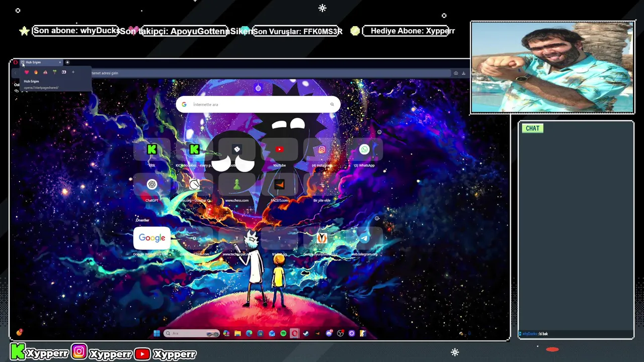Viewport: 644px width, 362px height.
Task: Open Steam from the taskbar
Action: point(306,333)
